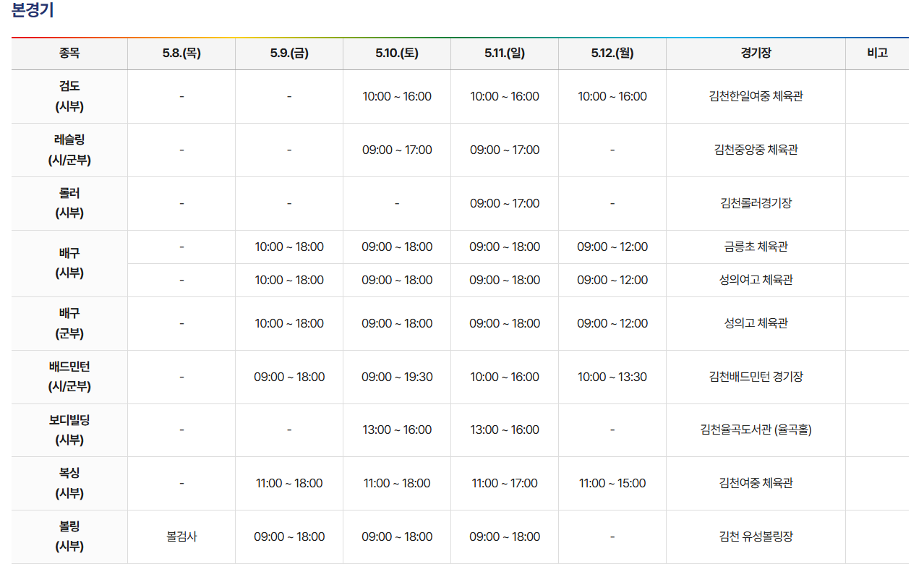Click the 11:00 ~ 15:00 boxing Monday slot
The height and width of the screenshot is (564, 924).
point(612,483)
